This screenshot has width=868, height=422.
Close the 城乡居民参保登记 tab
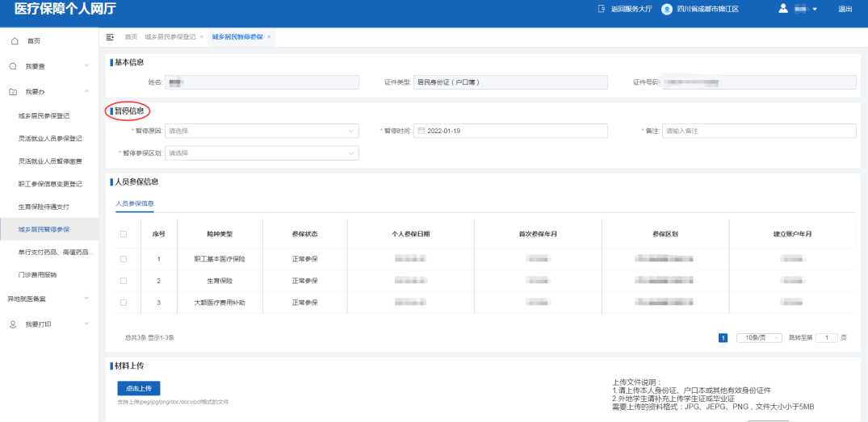tap(202, 36)
